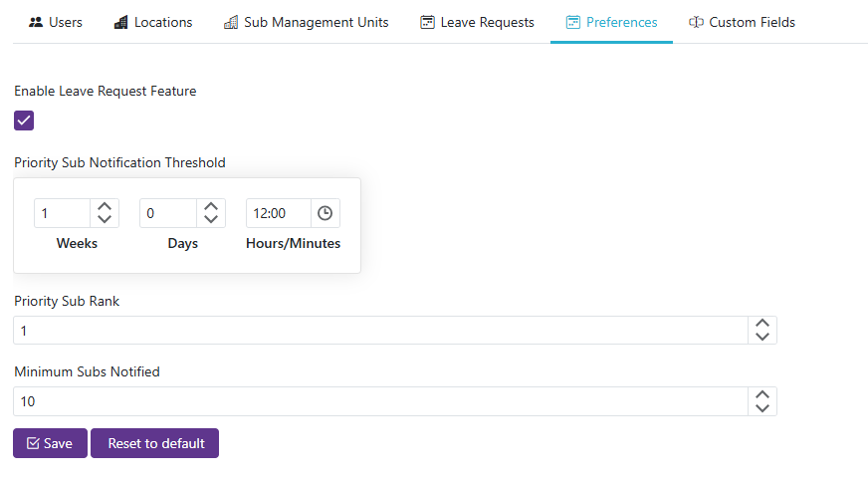Screen dimensions: 868x483
Task: Click the Leave Requests calendar icon
Action: pyautogui.click(x=427, y=22)
